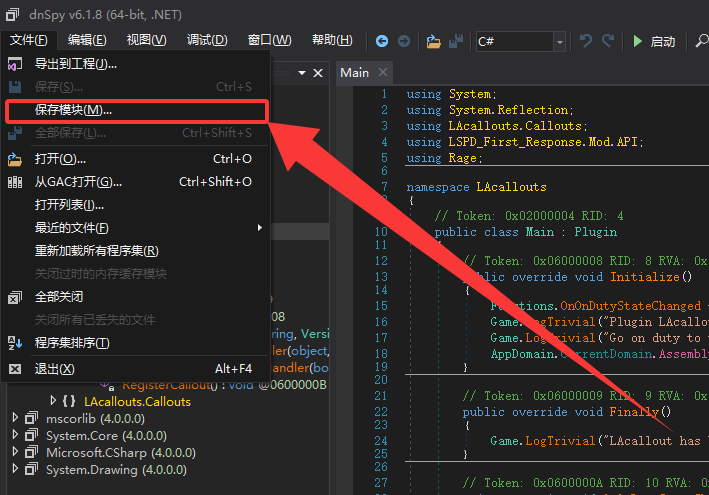The width and height of the screenshot is (709, 495).
Task: Open the 帮助(H) menu
Action: [x=332, y=40]
